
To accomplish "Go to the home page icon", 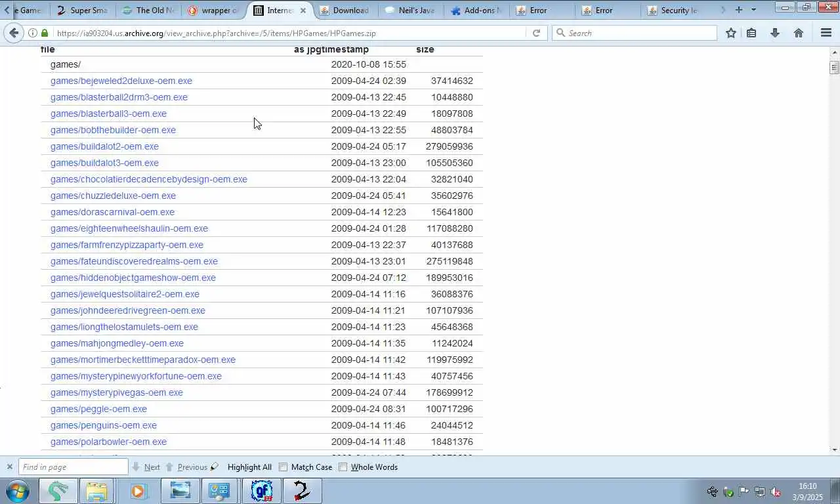I will 799,33.
